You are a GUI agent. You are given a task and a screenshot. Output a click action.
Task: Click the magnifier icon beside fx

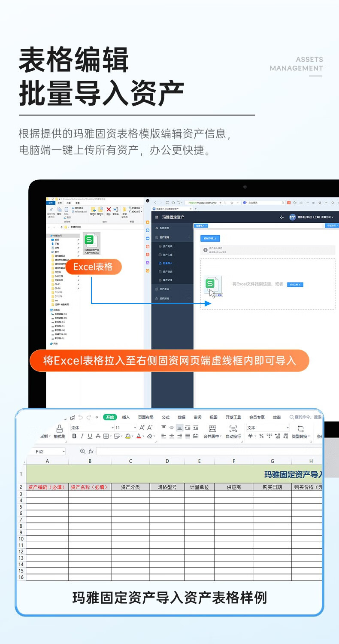(x=83, y=451)
